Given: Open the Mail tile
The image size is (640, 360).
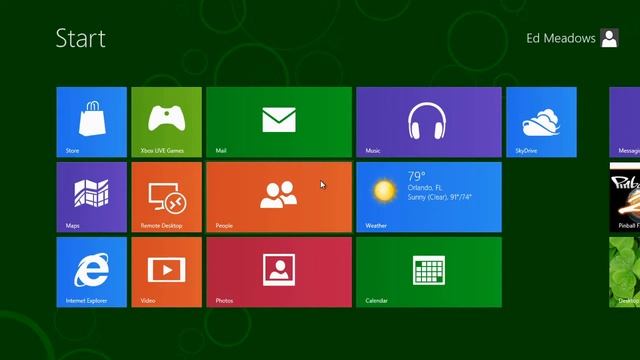Looking at the screenshot, I should point(279,122).
